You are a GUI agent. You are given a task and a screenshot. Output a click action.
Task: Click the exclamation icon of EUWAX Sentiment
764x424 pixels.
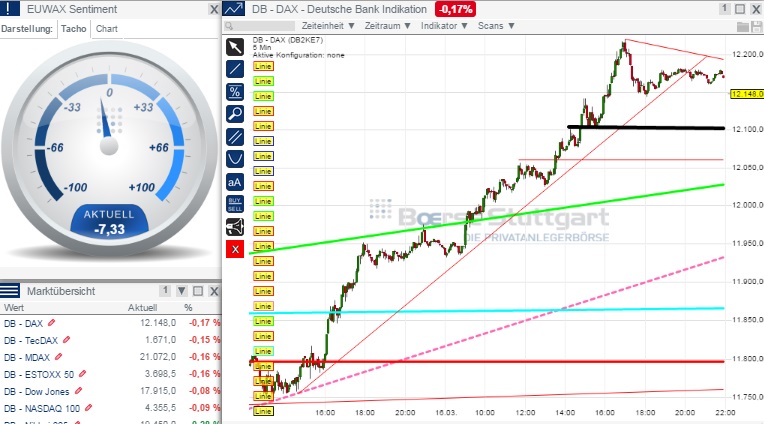pyautogui.click(x=10, y=9)
